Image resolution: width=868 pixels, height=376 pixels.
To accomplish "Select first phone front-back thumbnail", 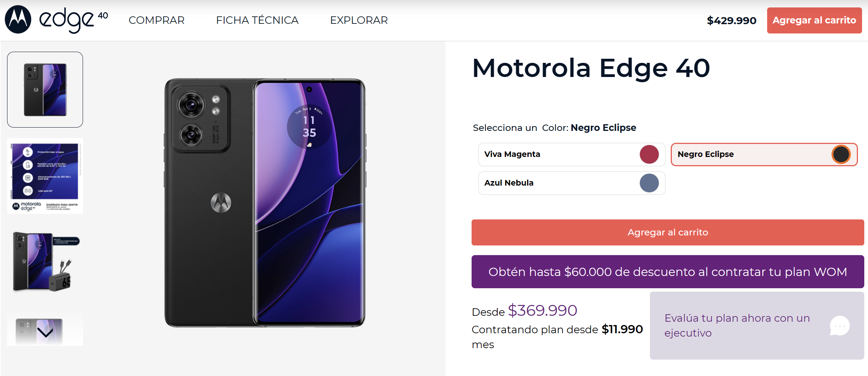I will 45,90.
